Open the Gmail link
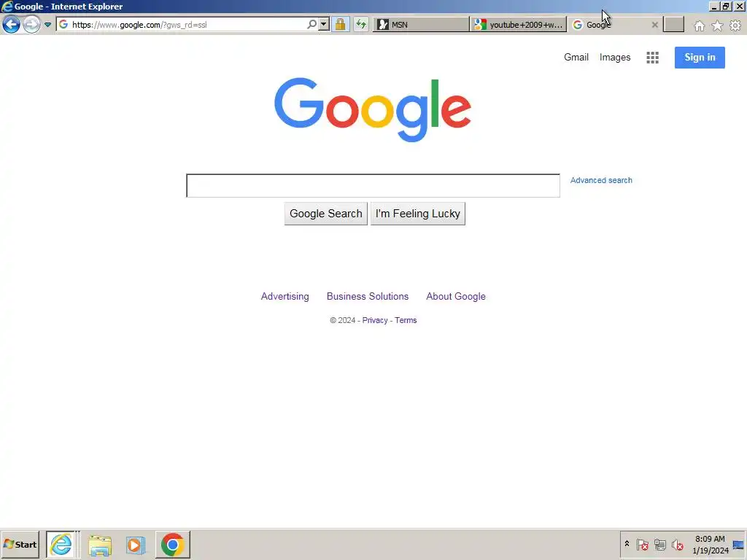 576,57
